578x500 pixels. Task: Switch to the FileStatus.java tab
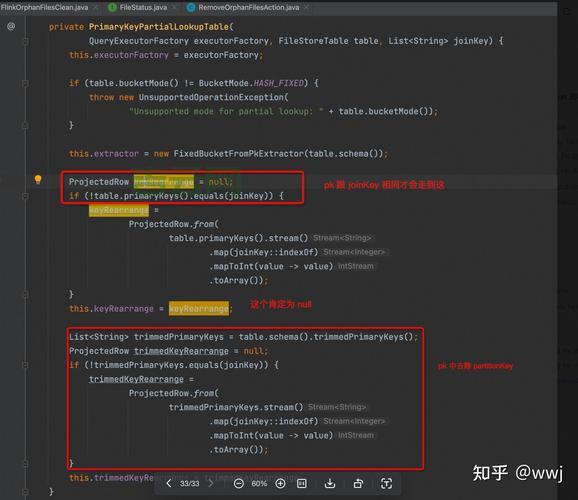coord(143,7)
